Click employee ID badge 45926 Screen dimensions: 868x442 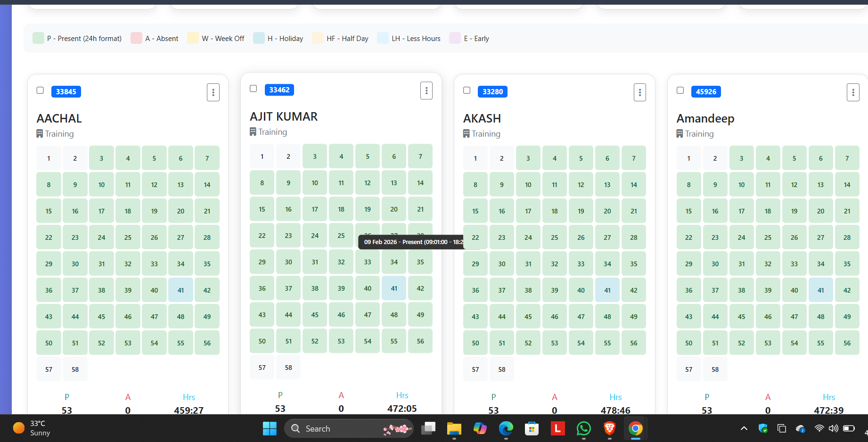point(706,91)
